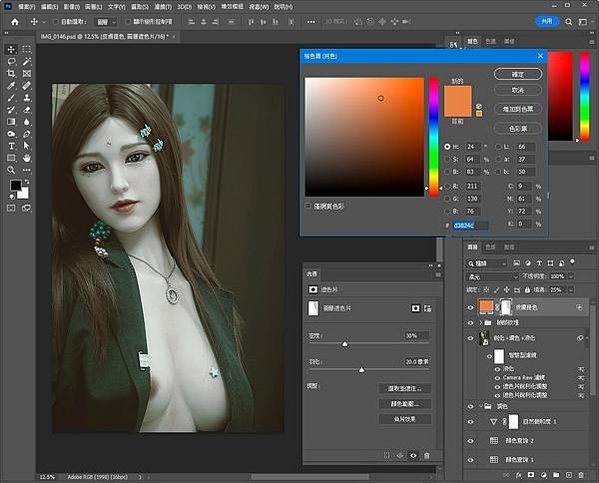The image size is (599, 483).
Task: Select the Eraser tool
Action: point(26,110)
